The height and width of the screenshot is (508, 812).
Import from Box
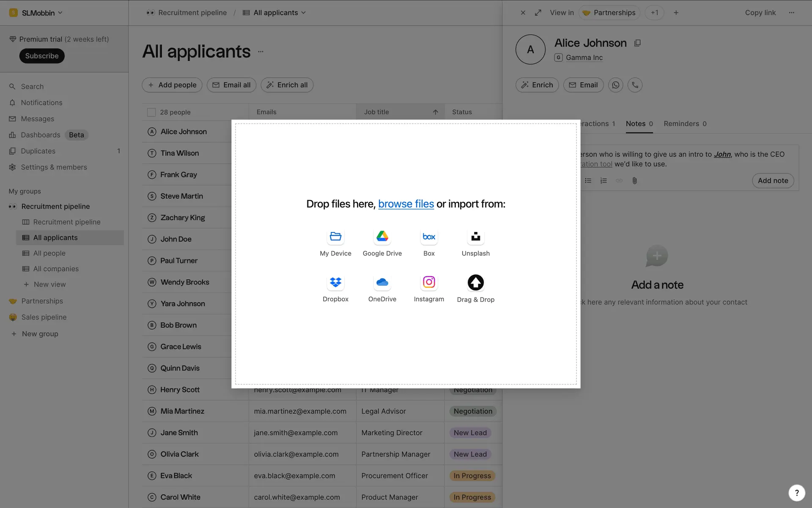pyautogui.click(x=429, y=237)
